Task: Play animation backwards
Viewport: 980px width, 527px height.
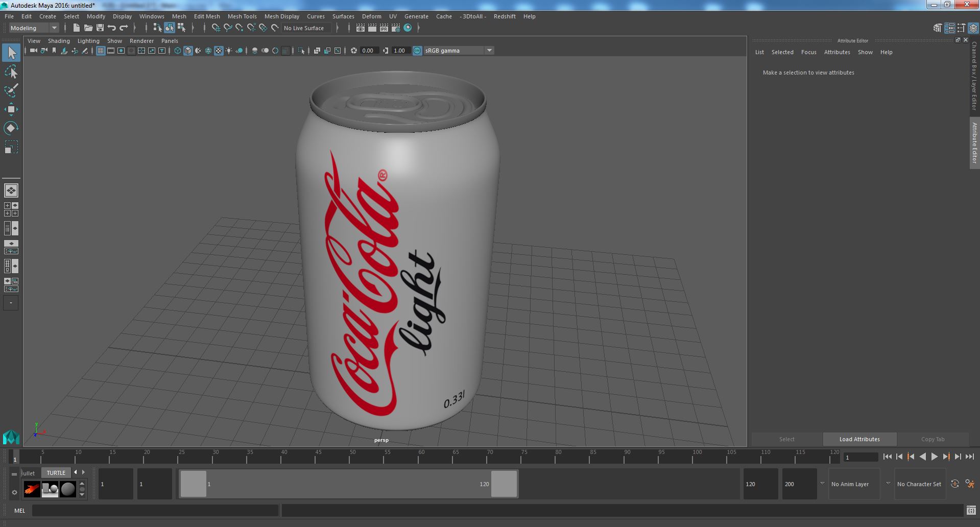Action: [x=922, y=457]
